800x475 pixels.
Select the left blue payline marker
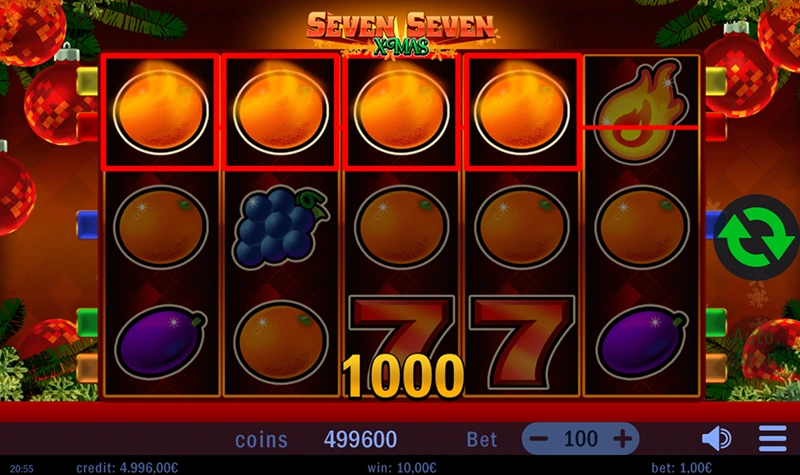(x=87, y=224)
